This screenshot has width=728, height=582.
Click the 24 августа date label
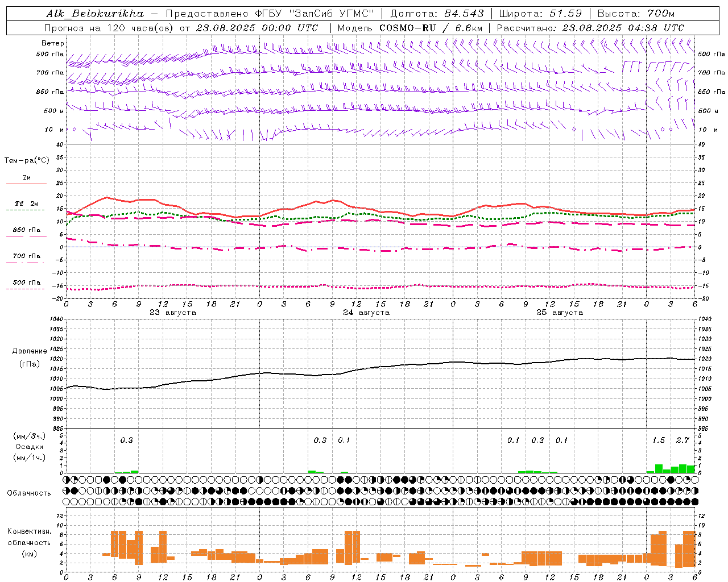tap(366, 313)
